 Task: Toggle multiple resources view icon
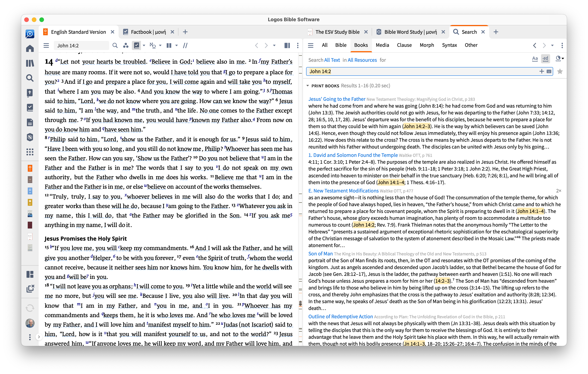pyautogui.click(x=169, y=45)
